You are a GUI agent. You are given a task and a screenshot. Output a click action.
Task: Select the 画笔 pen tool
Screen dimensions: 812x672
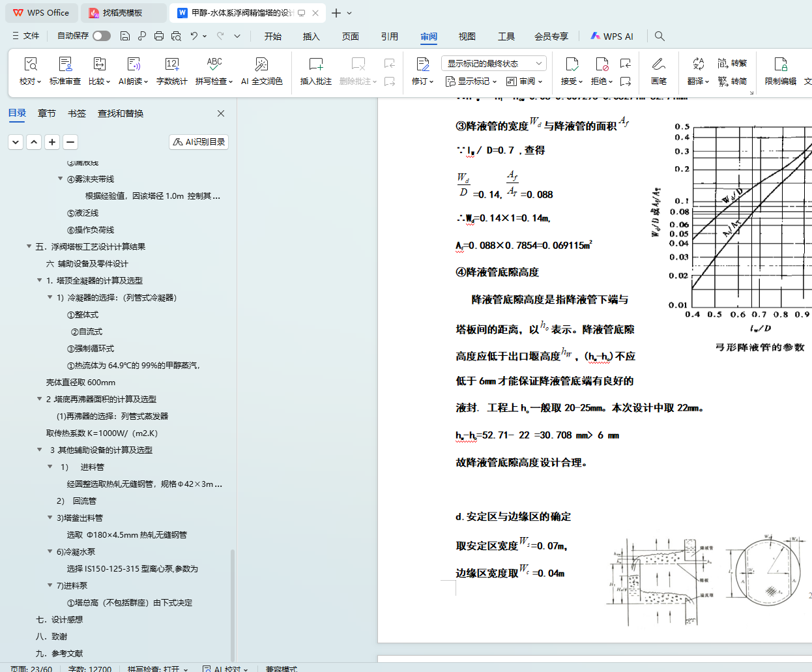(658, 65)
